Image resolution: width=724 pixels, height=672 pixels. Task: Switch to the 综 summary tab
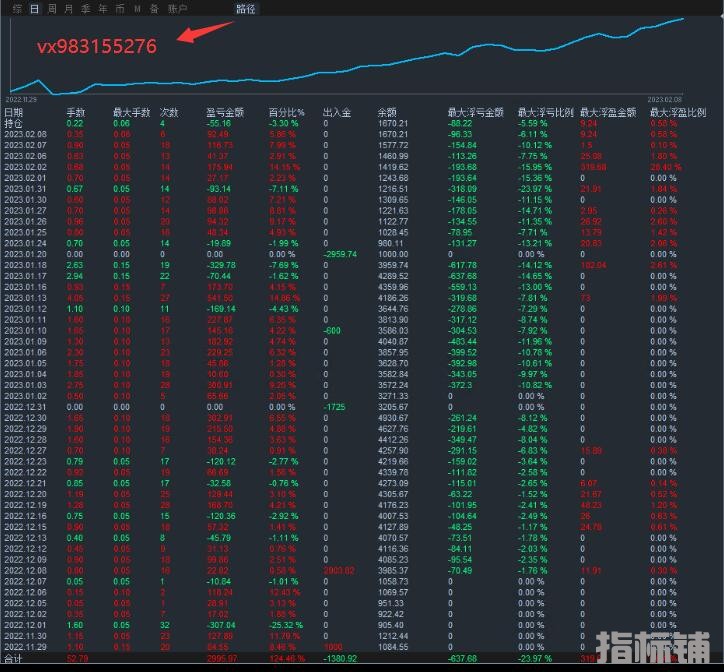tap(17, 9)
